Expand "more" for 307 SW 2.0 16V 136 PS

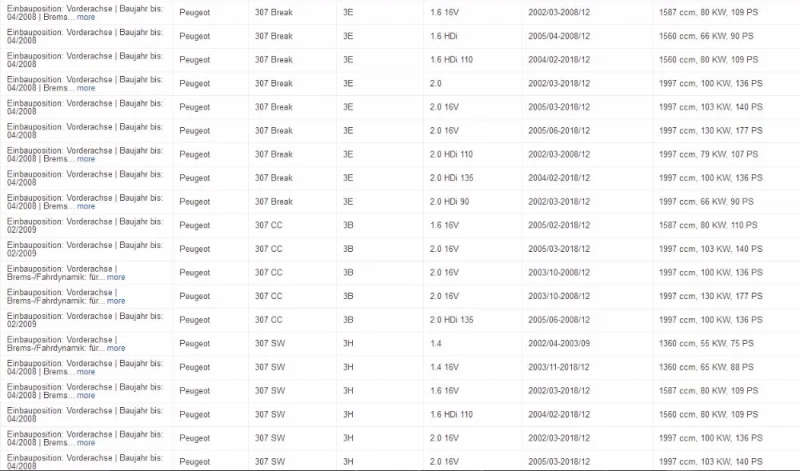pyautogui.click(x=86, y=442)
